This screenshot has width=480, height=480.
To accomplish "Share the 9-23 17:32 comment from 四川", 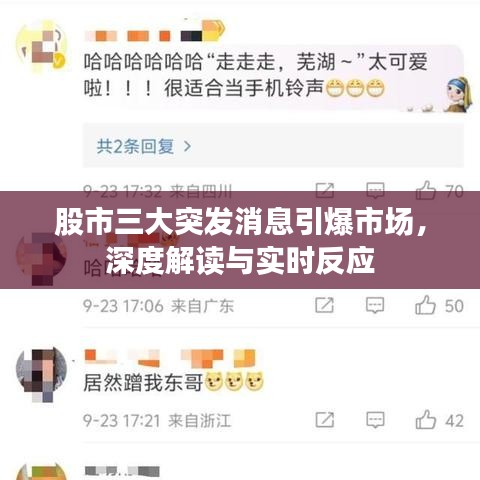I will click(325, 190).
